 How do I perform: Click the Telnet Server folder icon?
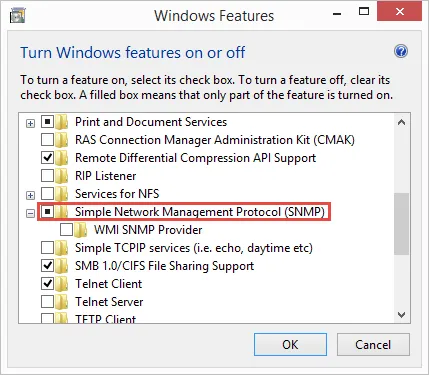pyautogui.click(x=62, y=302)
